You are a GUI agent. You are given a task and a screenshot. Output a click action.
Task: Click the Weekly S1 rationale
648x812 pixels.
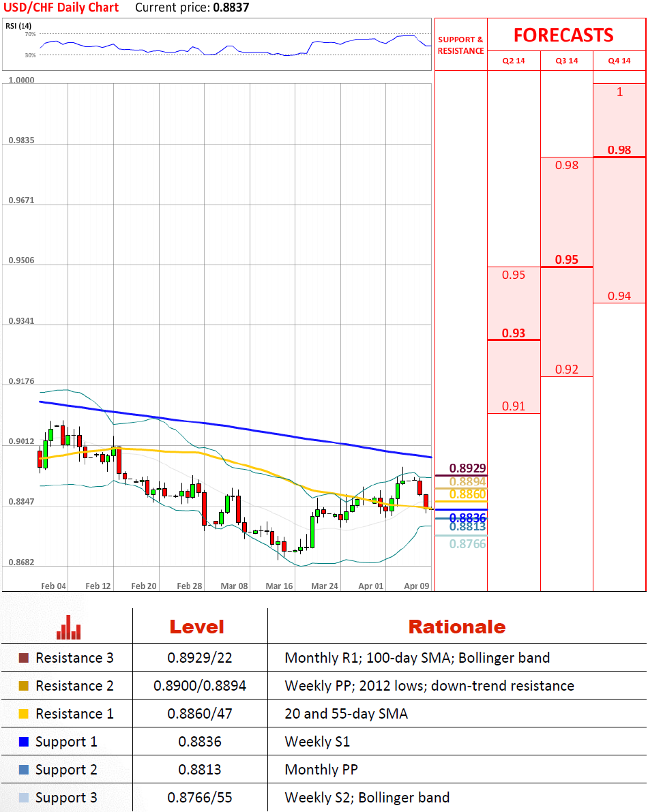[x=317, y=742]
